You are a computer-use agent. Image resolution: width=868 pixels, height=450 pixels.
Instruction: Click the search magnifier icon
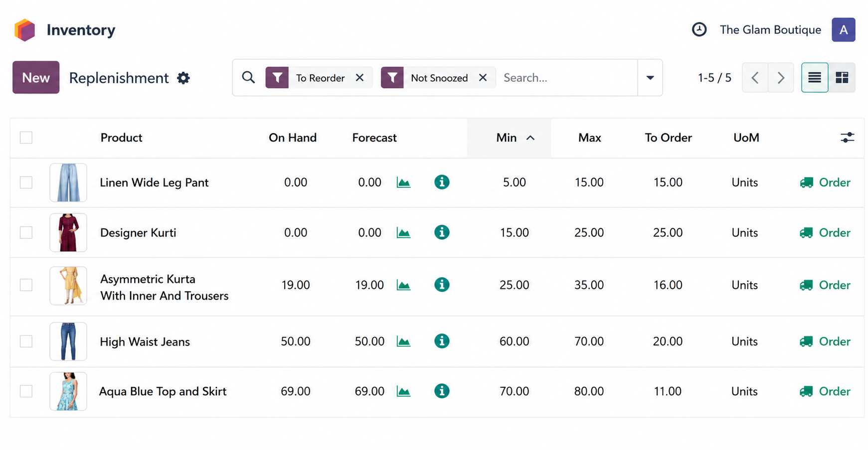click(x=248, y=78)
